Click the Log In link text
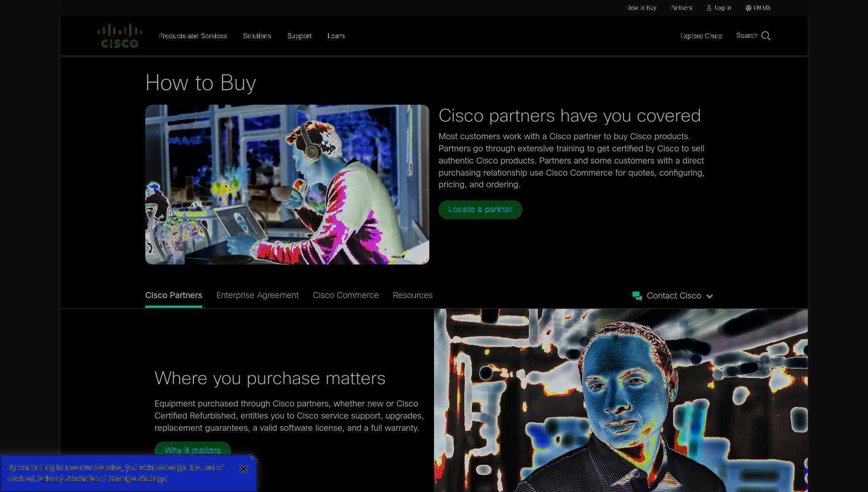868x492 pixels. (x=723, y=8)
